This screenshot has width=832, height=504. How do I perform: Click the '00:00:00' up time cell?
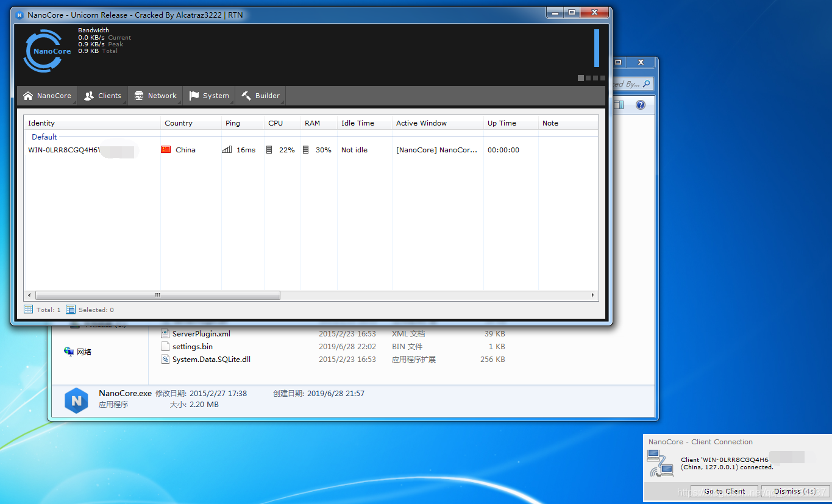503,150
